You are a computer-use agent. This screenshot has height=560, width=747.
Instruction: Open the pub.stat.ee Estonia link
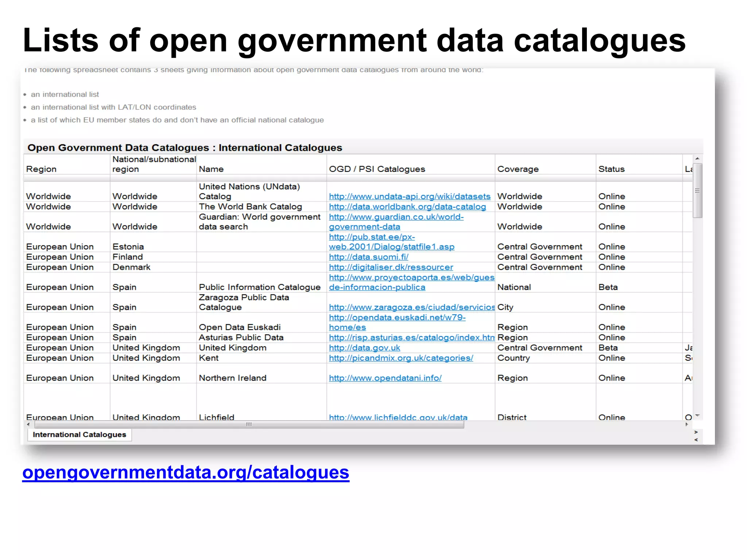(392, 242)
